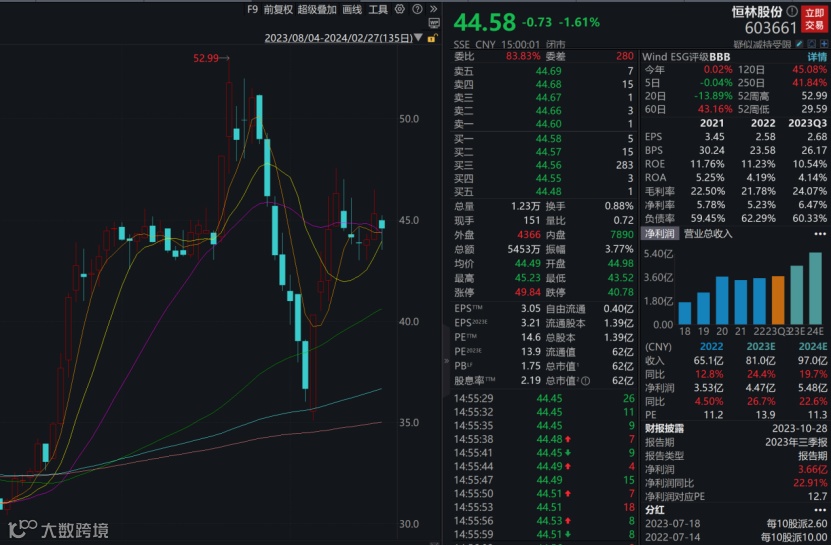Switch to the 营业总收入 tab
The height and width of the screenshot is (546, 831).
click(708, 234)
